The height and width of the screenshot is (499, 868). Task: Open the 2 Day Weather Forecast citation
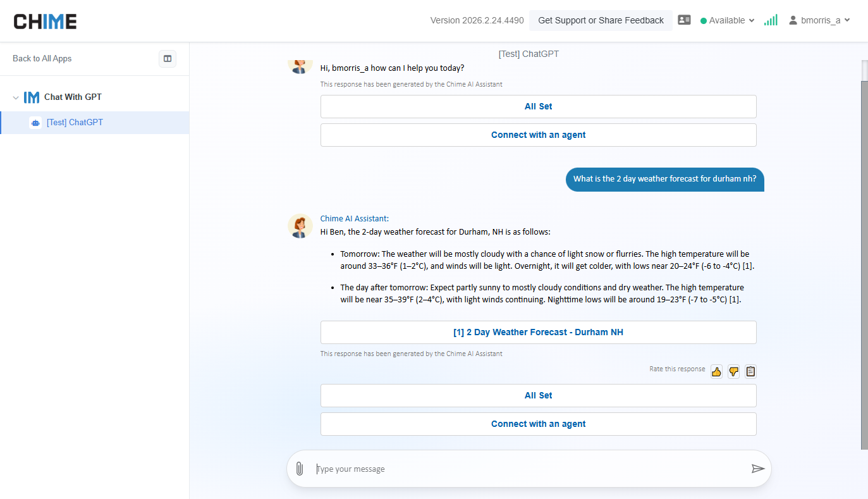(538, 333)
